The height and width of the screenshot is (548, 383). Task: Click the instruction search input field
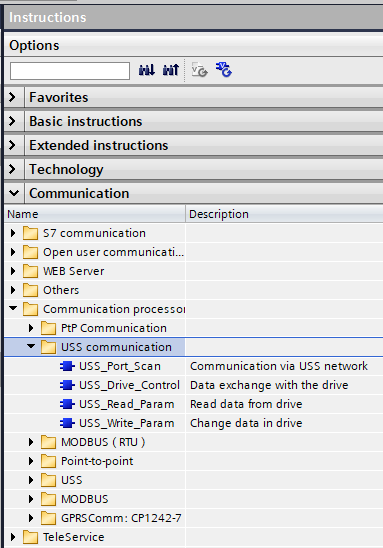[x=70, y=71]
